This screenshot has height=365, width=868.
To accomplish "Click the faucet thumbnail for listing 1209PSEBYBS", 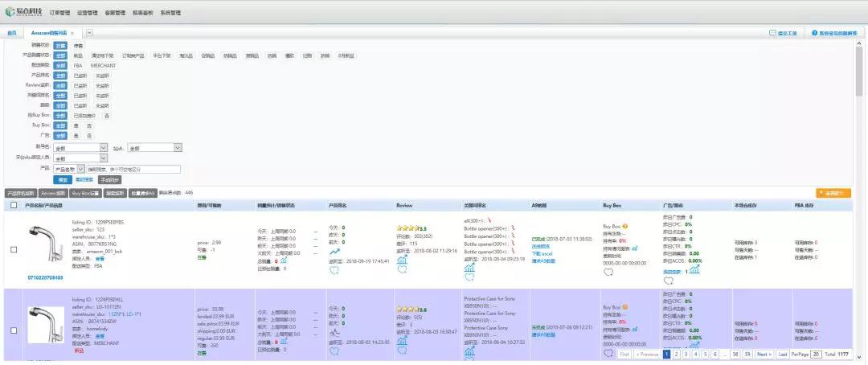I will [x=46, y=243].
